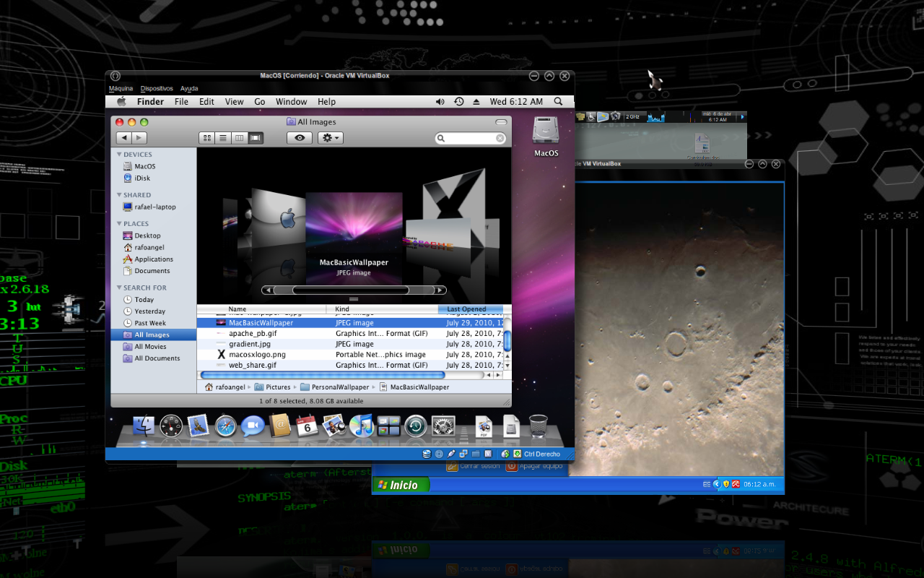
Task: Open Dashboard in the dock
Action: [171, 426]
